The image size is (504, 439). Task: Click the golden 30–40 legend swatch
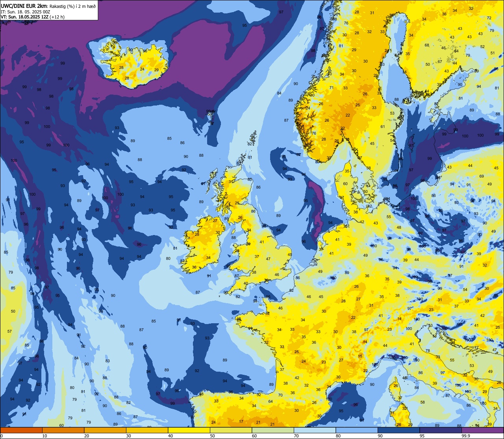[147, 430]
